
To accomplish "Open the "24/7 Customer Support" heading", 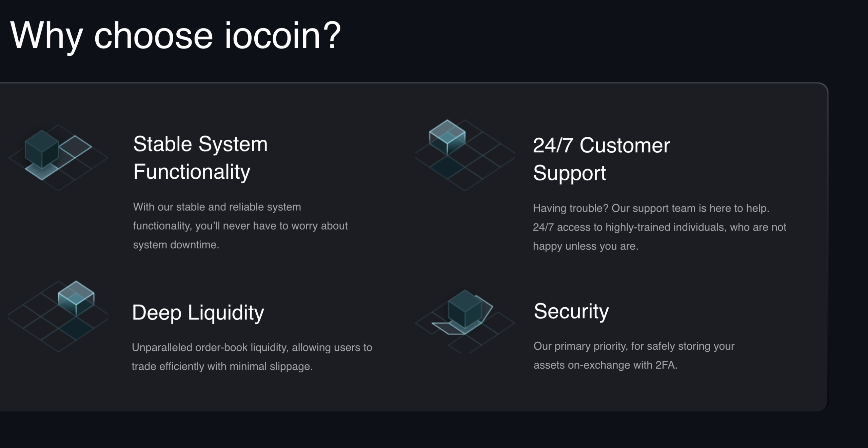I will [601, 159].
